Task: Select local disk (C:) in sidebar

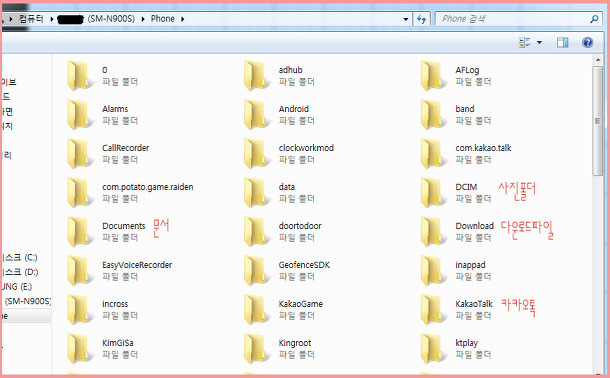Action: (20, 257)
